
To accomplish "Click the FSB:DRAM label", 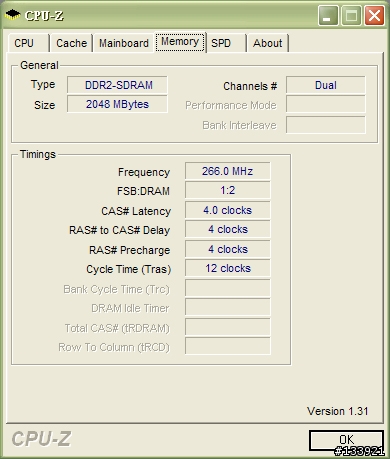I will [143, 191].
